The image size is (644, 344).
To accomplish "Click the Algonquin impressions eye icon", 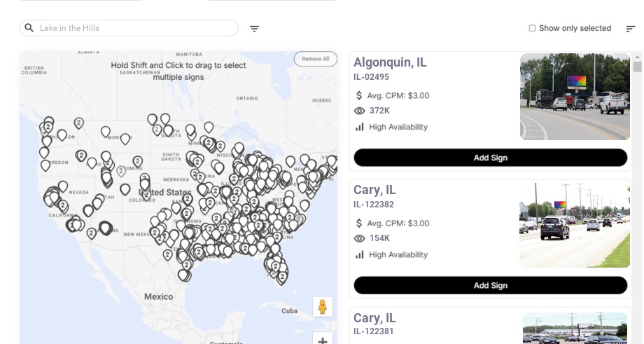I will [360, 111].
